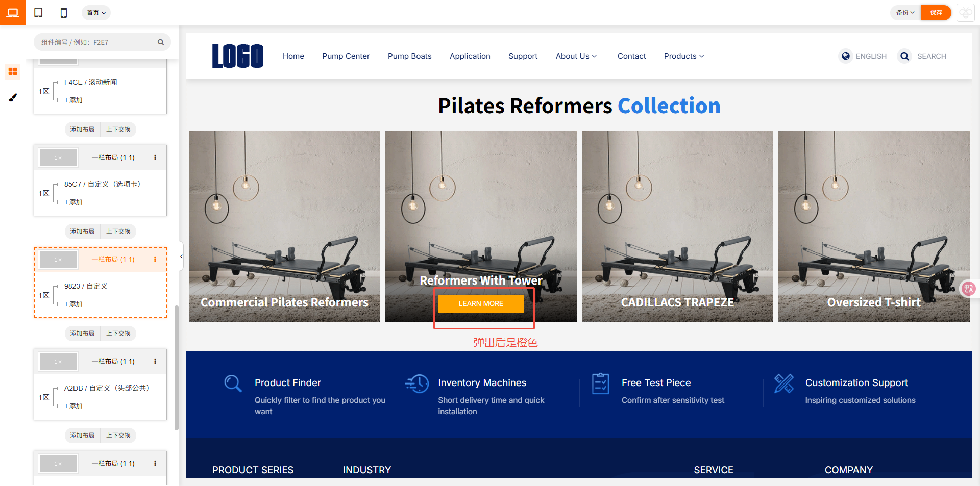Viewport: 980px width, 486px height.
Task: Open the Pump Center menu item
Action: pos(346,56)
